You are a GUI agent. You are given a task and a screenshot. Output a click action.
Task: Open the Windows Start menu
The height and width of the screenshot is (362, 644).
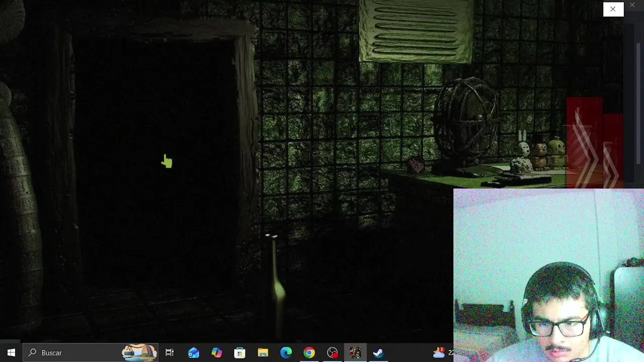coord(11,352)
